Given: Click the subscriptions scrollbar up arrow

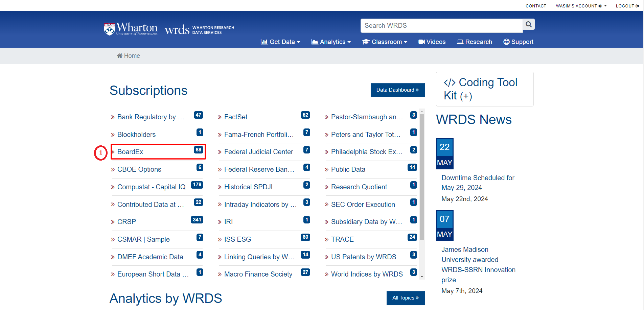Looking at the screenshot, I should pyautogui.click(x=422, y=111).
